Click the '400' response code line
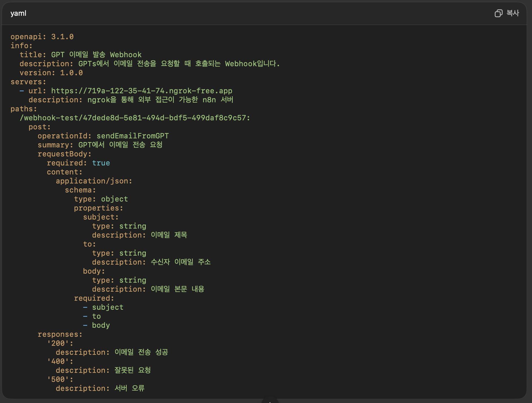Viewport: 532px width, 403px height. [x=60, y=361]
